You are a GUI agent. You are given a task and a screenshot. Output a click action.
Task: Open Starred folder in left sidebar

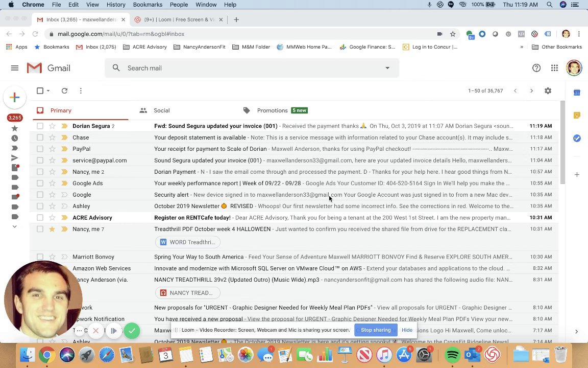click(15, 128)
